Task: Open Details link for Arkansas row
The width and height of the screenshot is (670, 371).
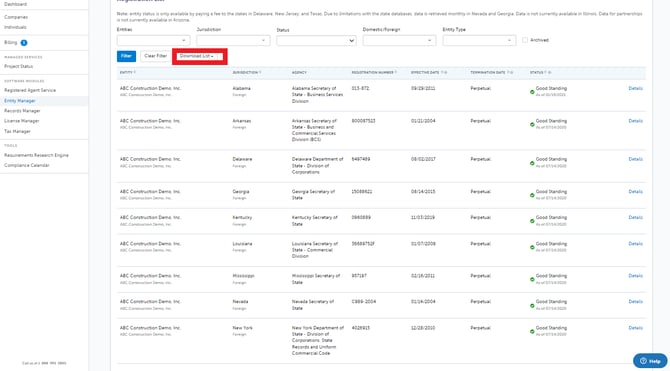Action: 635,121
